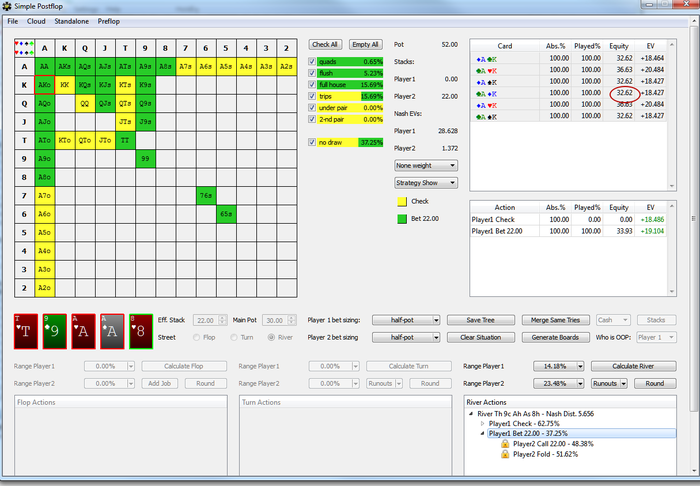
Task: Click the suit selector icon in the matrix corner
Action: tap(24, 46)
